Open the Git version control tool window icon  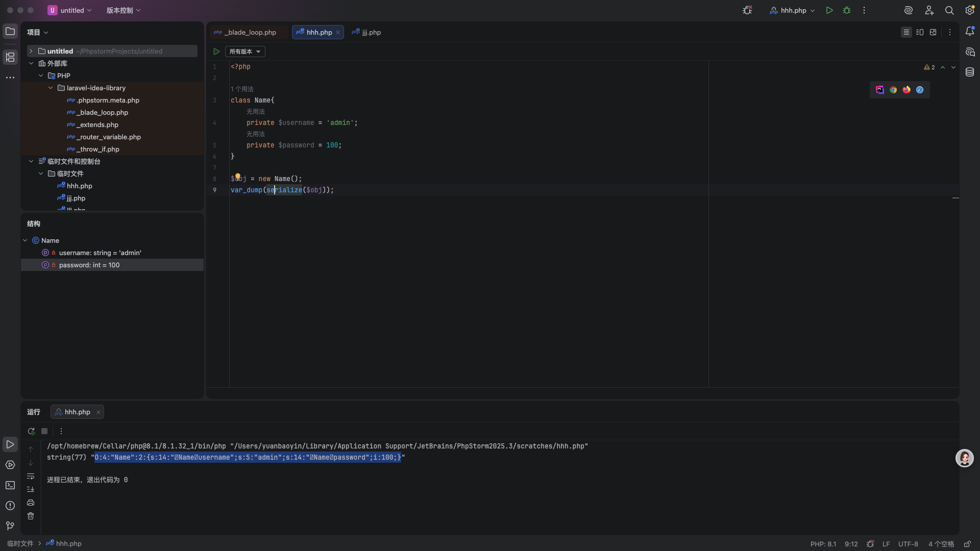coord(10,526)
